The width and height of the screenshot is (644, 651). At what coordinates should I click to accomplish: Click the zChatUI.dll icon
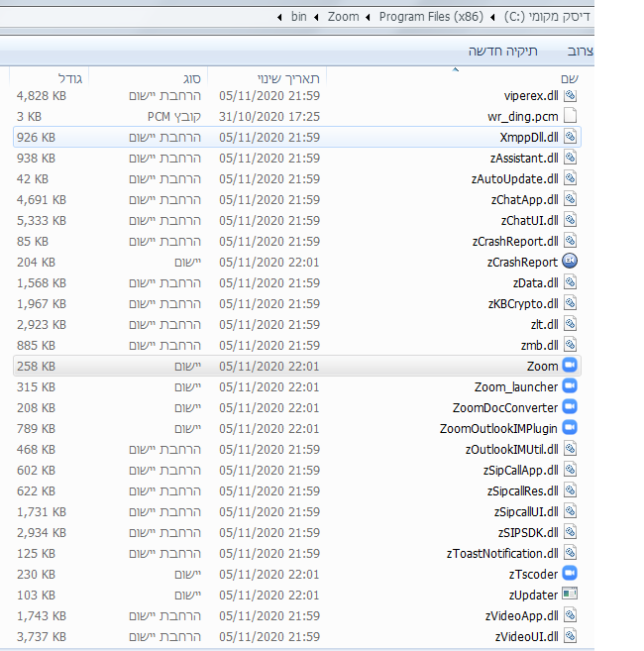click(570, 220)
